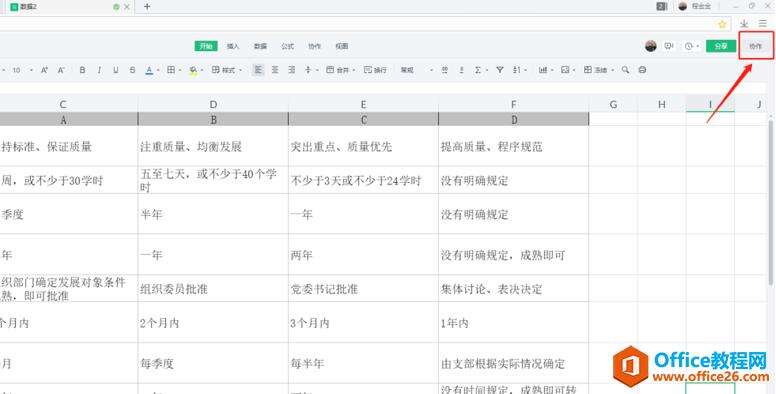Image resolution: width=776 pixels, height=394 pixels.
Task: Open the font color A swatch
Action: point(149,70)
